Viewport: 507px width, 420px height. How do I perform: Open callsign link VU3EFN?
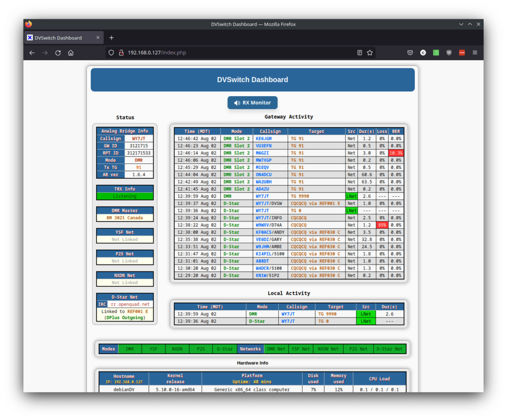tap(263, 146)
